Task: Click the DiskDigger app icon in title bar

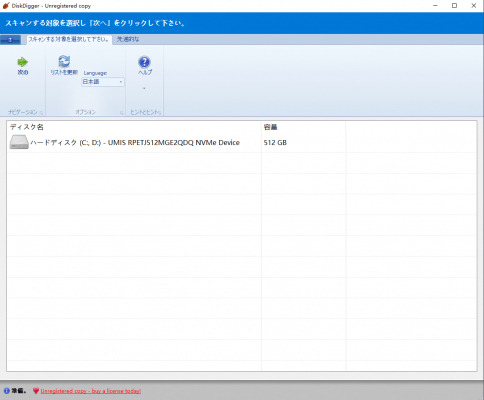Action: 6,6
